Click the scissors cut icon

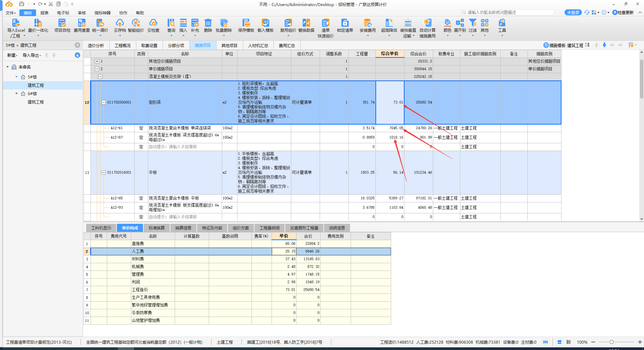click(x=51, y=4)
